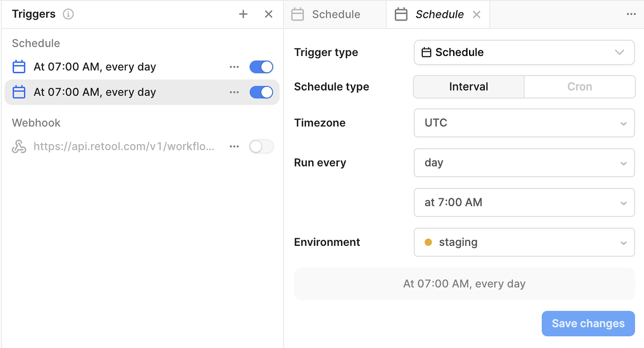
Task: Open the Trigger type dropdown
Action: tap(524, 52)
